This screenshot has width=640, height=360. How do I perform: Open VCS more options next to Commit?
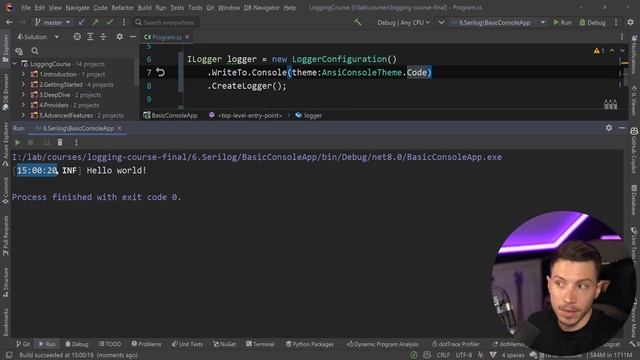click(x=124, y=22)
